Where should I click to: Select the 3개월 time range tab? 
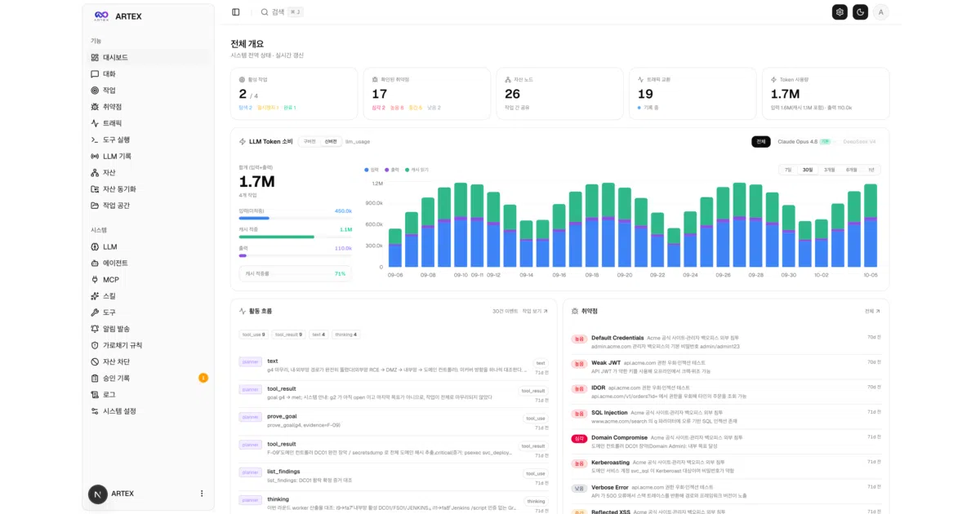pos(830,170)
